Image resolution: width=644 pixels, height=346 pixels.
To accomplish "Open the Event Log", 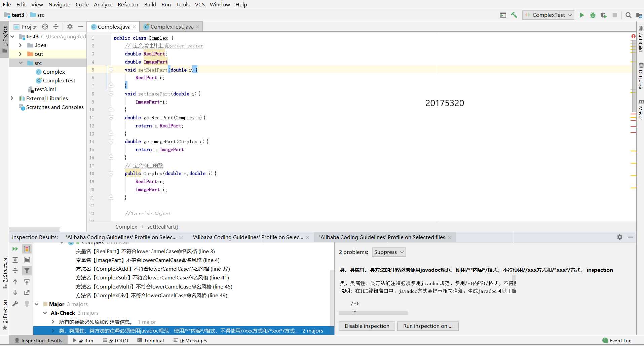I will pos(617,340).
